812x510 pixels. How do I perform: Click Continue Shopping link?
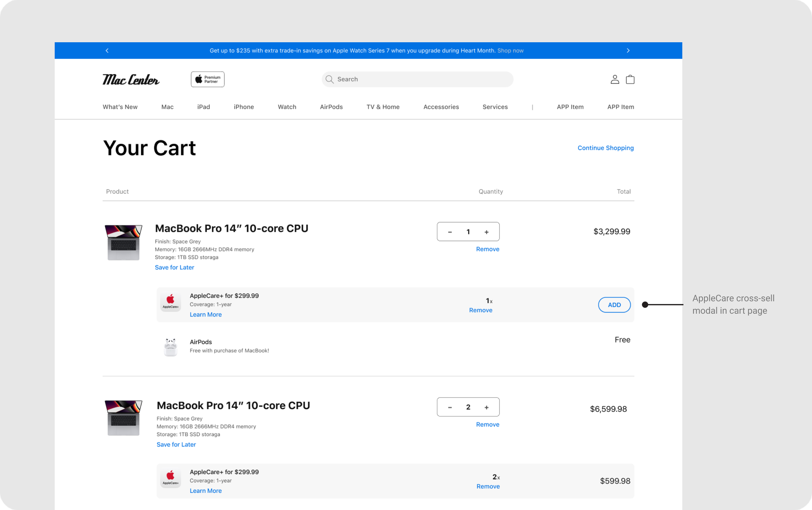[605, 148]
